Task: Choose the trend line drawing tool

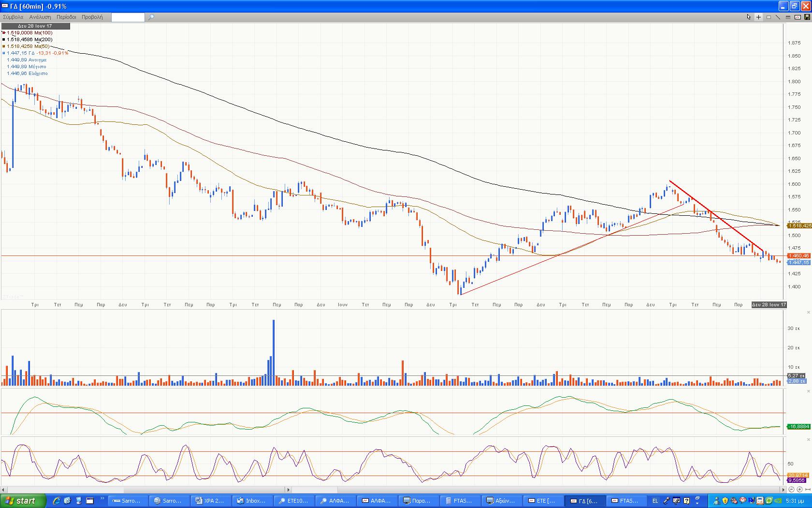Action: (778, 17)
